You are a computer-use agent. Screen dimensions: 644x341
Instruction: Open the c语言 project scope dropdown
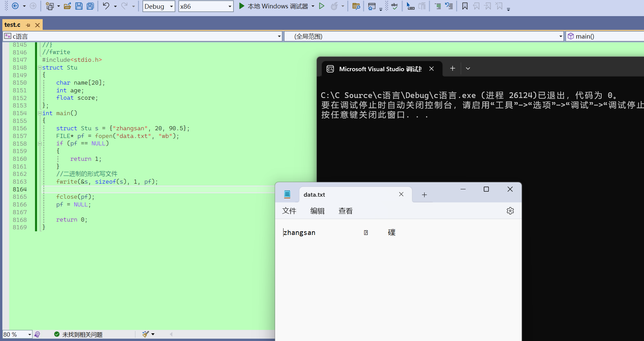click(142, 36)
